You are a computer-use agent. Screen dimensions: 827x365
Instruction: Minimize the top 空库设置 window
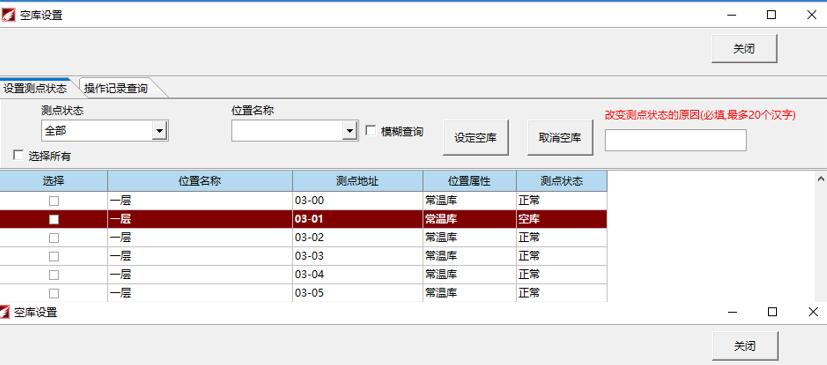(x=731, y=15)
